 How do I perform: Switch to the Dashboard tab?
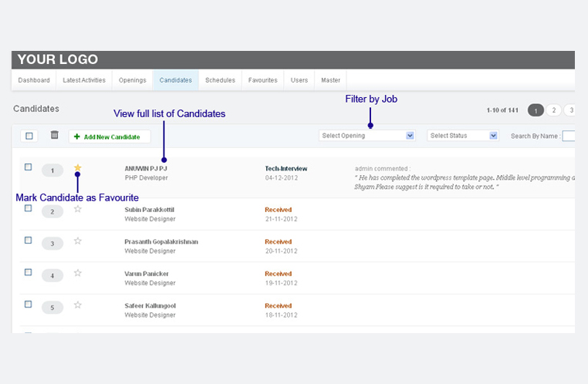pyautogui.click(x=34, y=80)
